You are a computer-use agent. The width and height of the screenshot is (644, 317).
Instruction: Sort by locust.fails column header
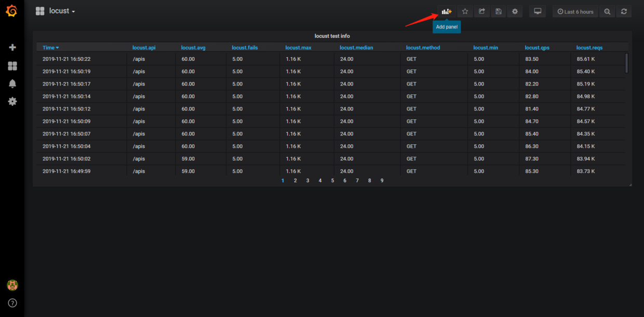coord(245,48)
